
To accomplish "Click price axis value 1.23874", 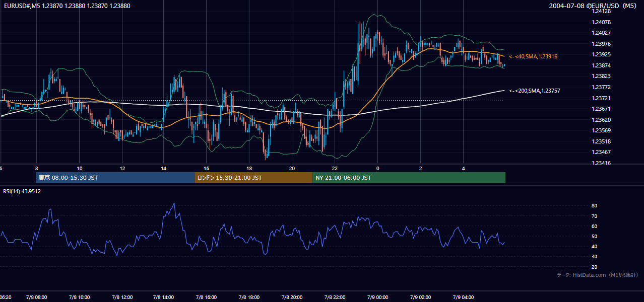I will point(601,65).
